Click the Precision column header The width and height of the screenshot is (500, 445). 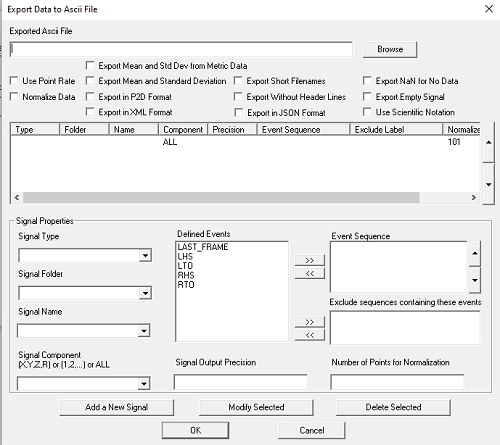coord(232,129)
